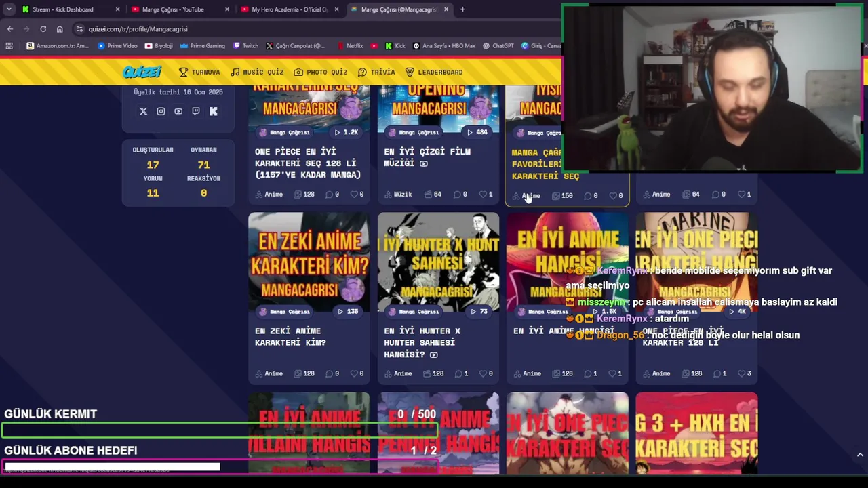Open the Kick bookmark
Viewport: 868px width, 488px height.
pos(395,46)
